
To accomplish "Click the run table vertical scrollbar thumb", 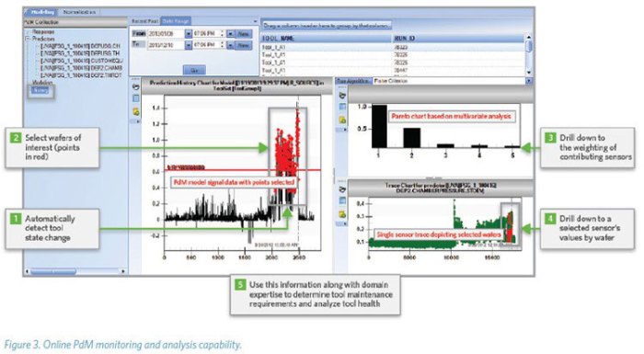I will pos(529,46).
